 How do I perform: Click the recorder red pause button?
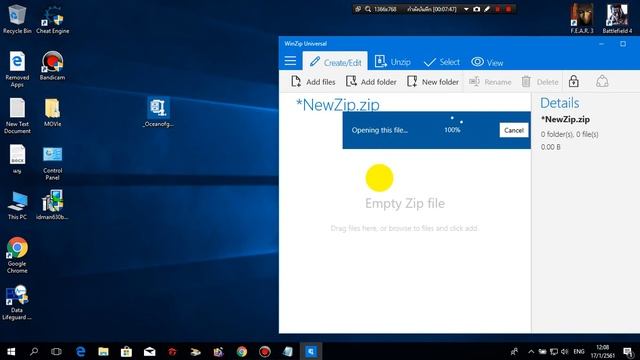(x=498, y=9)
